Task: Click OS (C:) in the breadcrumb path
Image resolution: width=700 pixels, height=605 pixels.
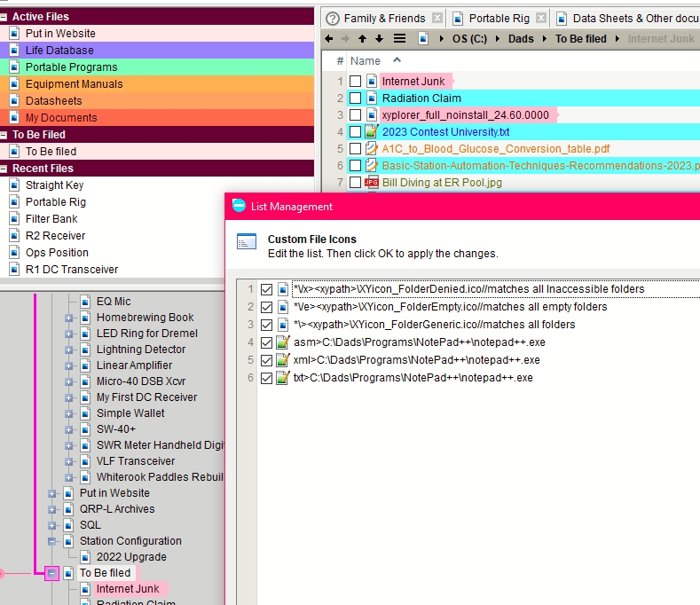Action: pyautogui.click(x=469, y=39)
